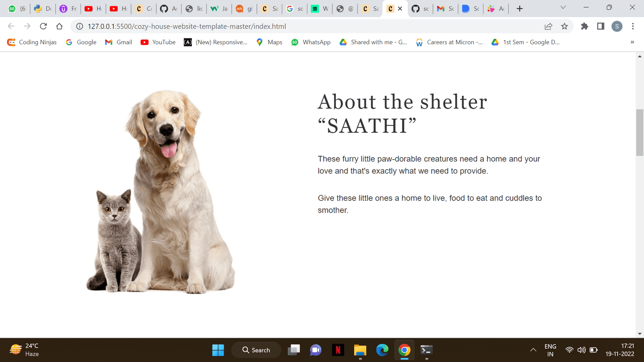Open the YouTube bookmark
Viewport: 644px width, 362px height.
[158, 42]
